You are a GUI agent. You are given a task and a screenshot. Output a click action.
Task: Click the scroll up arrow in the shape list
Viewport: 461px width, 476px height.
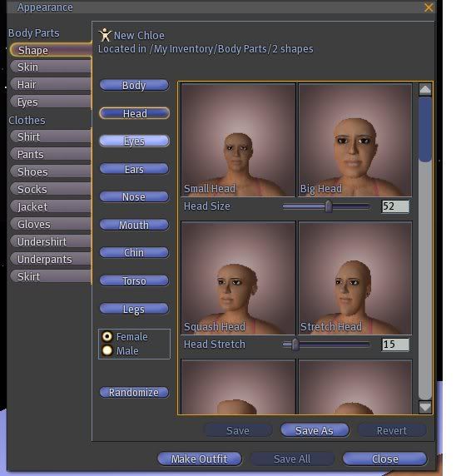click(425, 90)
